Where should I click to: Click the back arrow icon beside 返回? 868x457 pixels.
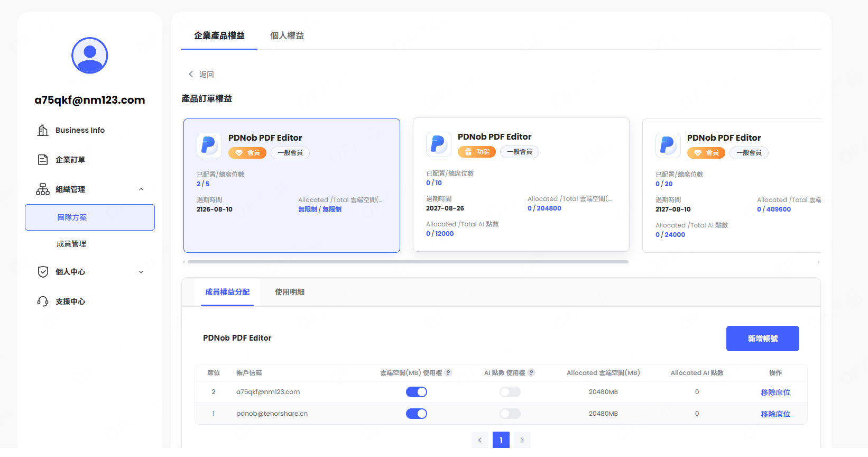pos(191,74)
